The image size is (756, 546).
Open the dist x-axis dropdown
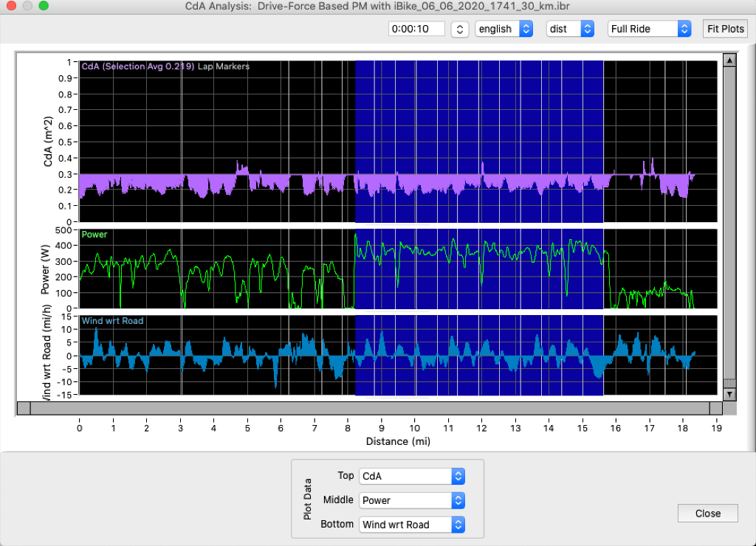click(570, 29)
